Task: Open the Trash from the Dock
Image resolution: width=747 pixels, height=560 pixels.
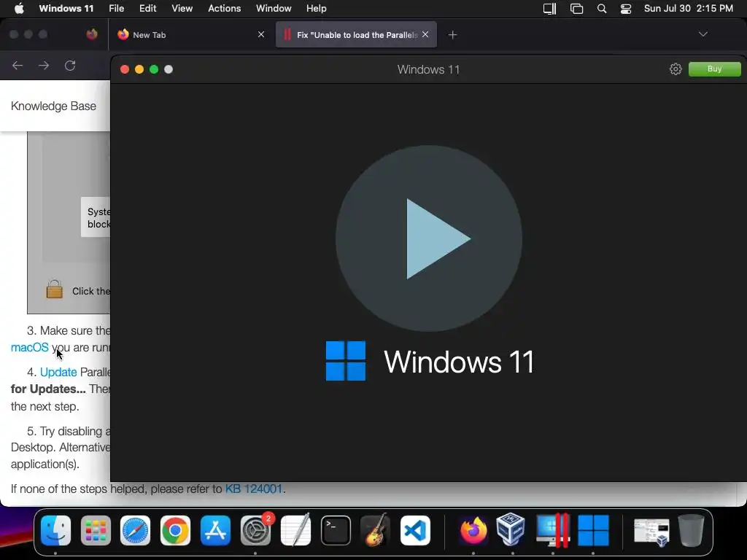Action: pyautogui.click(x=692, y=530)
